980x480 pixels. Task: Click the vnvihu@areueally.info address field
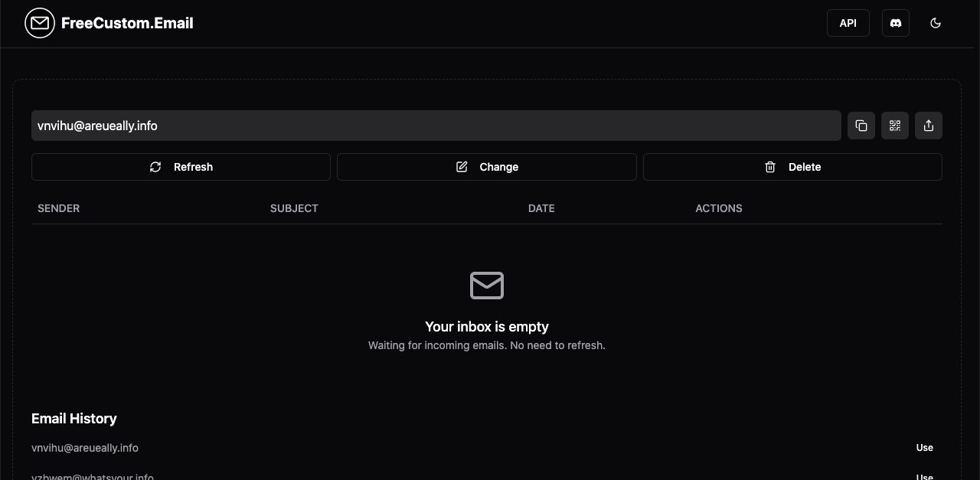pos(436,126)
